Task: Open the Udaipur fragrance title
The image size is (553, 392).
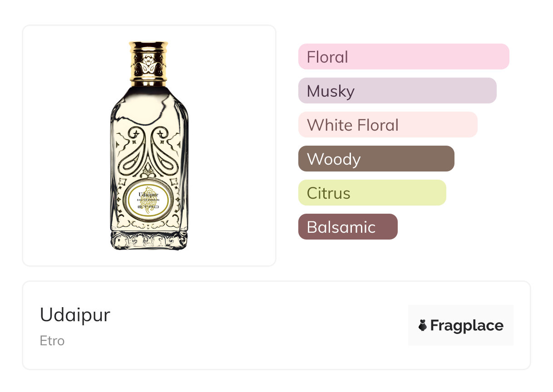Action: [75, 315]
